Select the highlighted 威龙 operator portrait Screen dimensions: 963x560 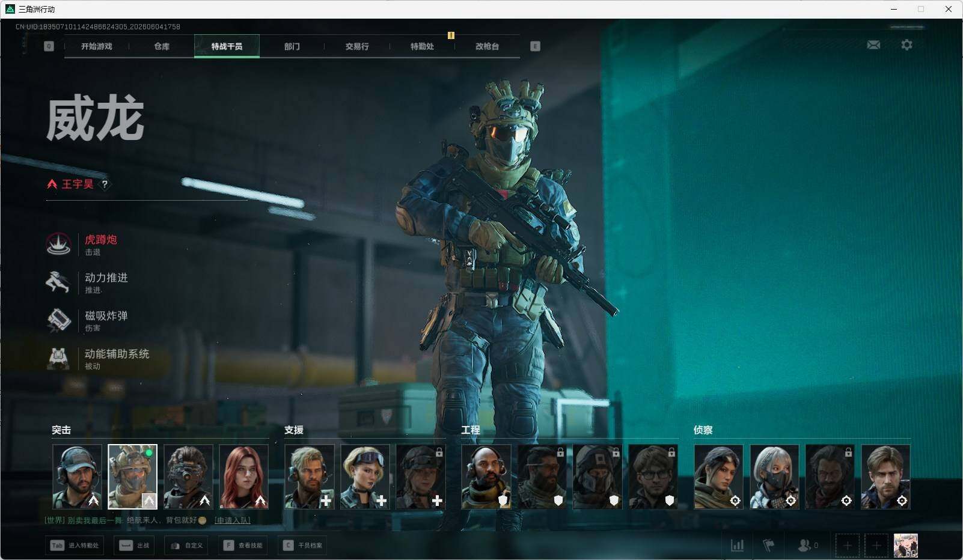132,477
